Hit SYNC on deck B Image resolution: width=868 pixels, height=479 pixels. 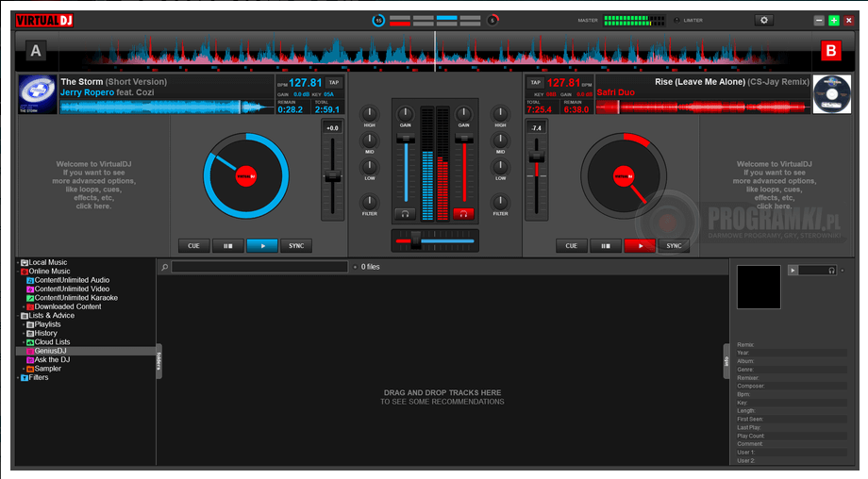click(674, 245)
